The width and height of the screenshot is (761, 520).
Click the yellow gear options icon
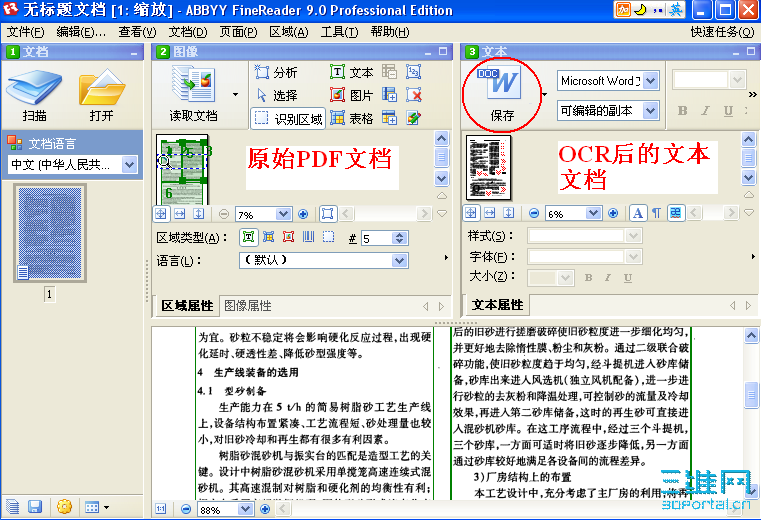point(64,507)
